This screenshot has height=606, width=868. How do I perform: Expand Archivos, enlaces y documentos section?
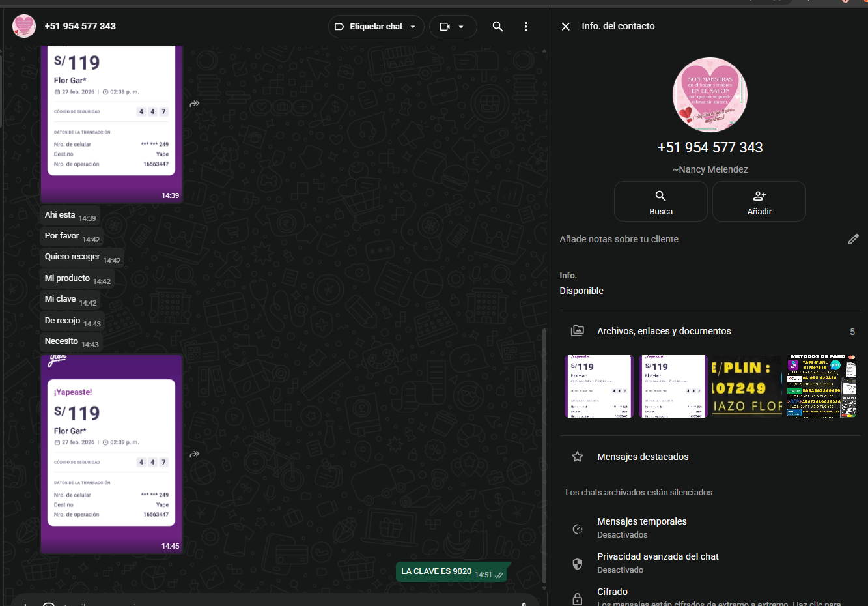point(664,331)
